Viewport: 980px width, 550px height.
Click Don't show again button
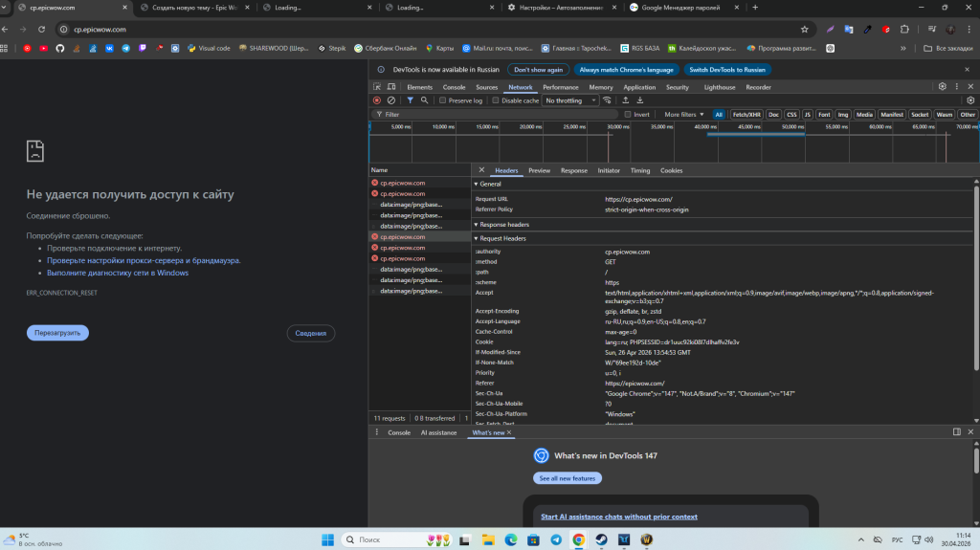pos(538,70)
